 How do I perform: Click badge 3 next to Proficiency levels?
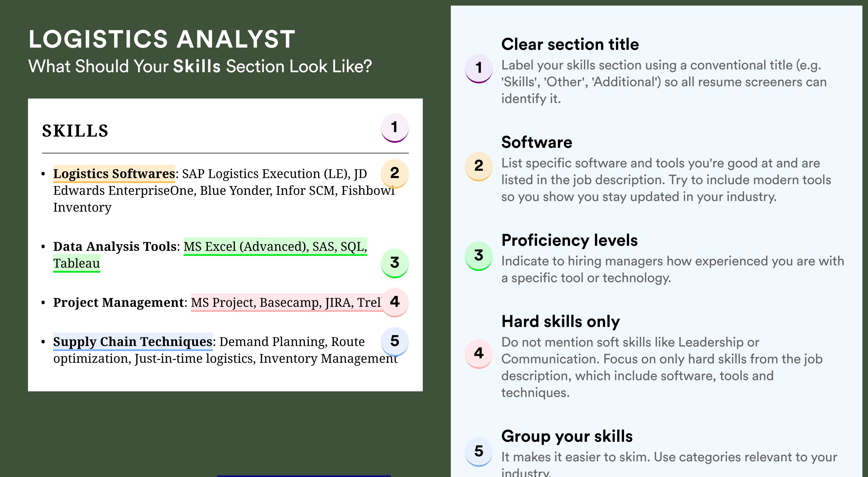[479, 256]
